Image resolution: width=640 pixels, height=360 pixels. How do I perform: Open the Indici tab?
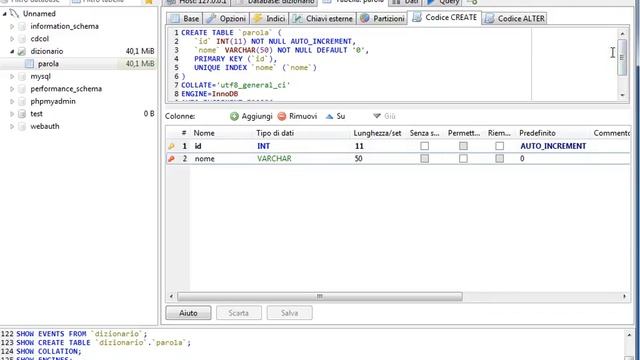tap(269, 18)
